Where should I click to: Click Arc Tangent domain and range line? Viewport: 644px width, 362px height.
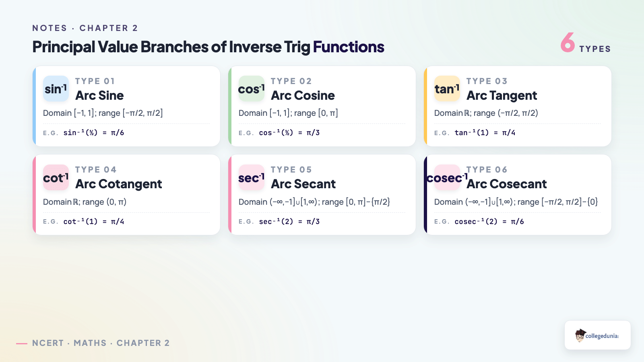(x=486, y=113)
